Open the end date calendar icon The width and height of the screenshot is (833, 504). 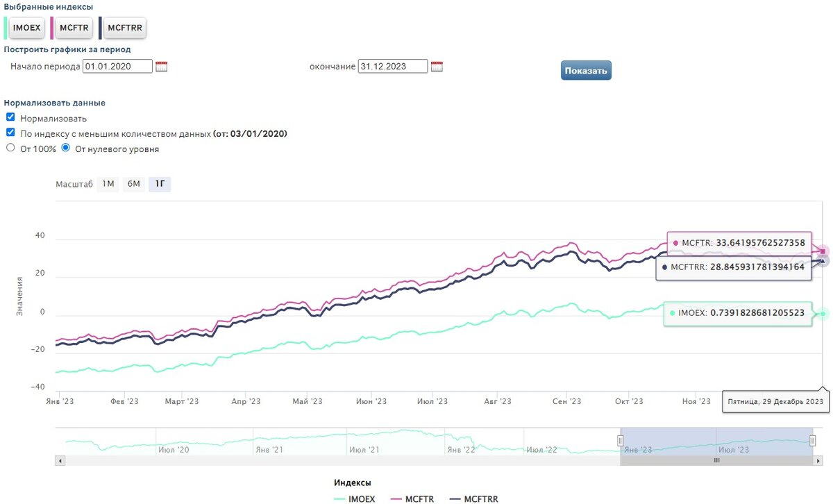click(437, 67)
